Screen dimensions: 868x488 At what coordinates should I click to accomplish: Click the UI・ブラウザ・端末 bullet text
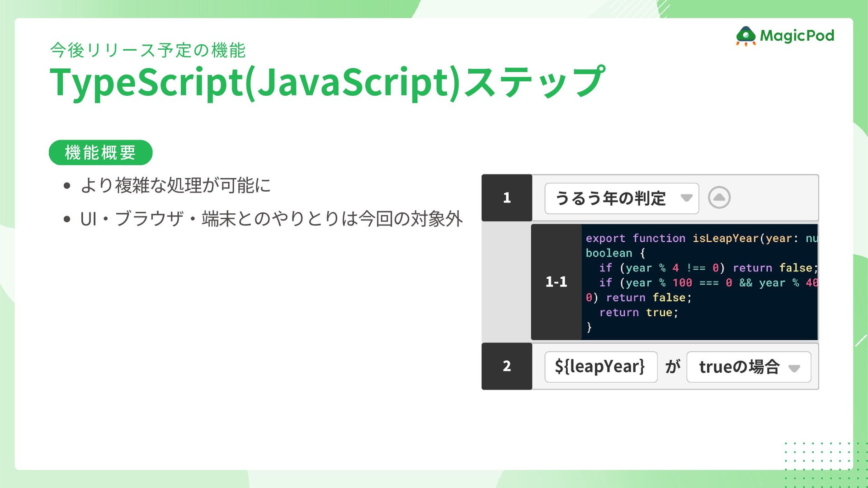[x=271, y=219]
